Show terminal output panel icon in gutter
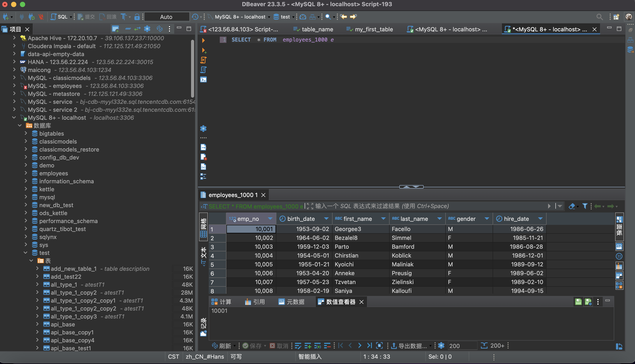635x364 pixels. tap(203, 80)
